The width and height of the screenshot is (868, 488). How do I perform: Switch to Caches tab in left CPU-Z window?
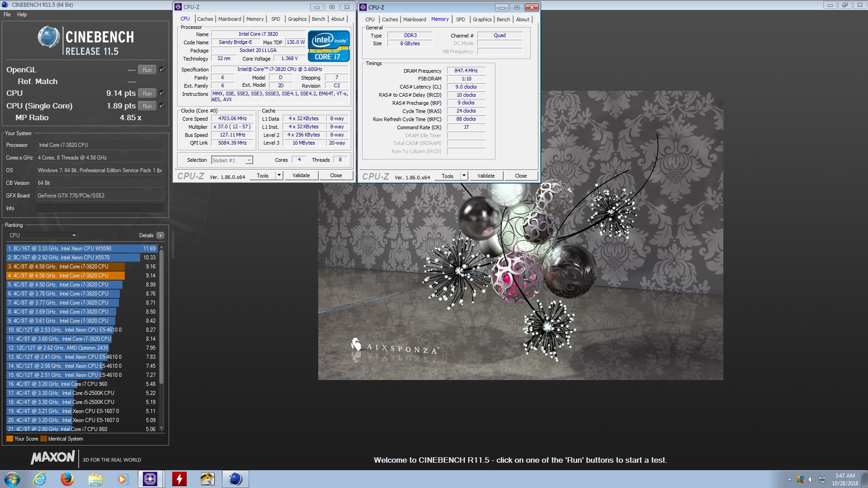(x=205, y=19)
